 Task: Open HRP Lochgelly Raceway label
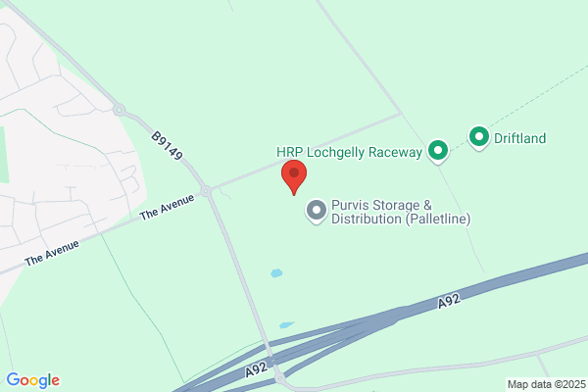349,152
